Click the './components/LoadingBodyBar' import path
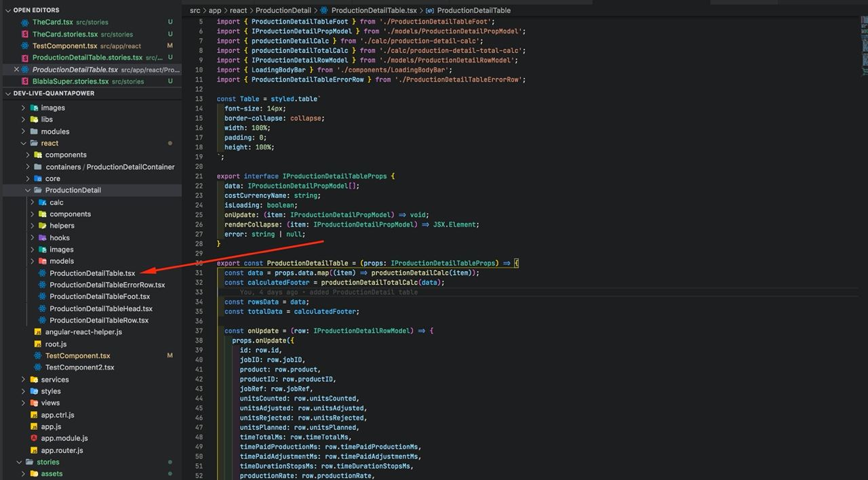This screenshot has width=868, height=480. point(395,70)
